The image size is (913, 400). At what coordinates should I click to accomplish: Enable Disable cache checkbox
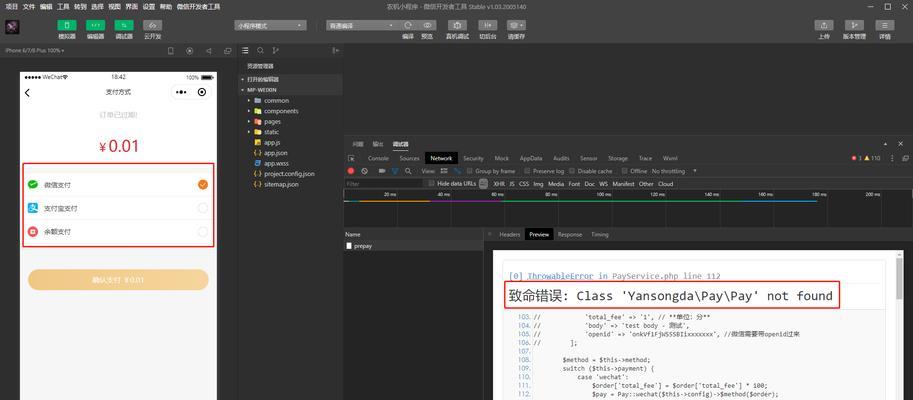572,171
